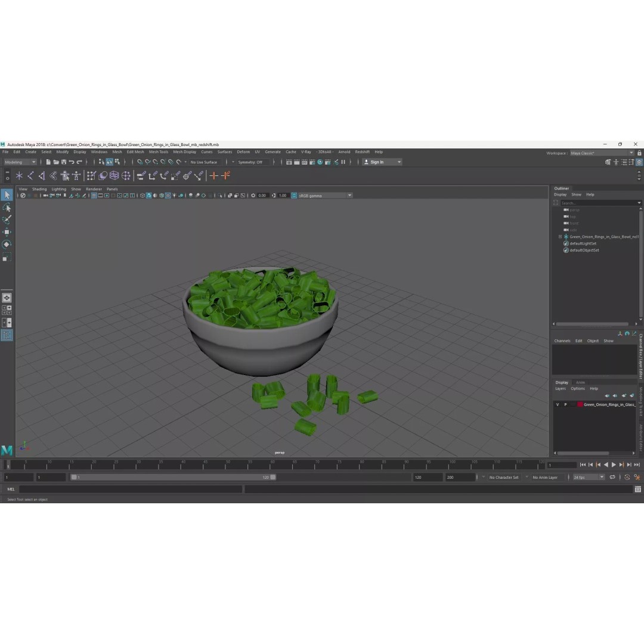The height and width of the screenshot is (644, 644).
Task: Click the Animation preferences running man icon
Action: [x=637, y=477]
